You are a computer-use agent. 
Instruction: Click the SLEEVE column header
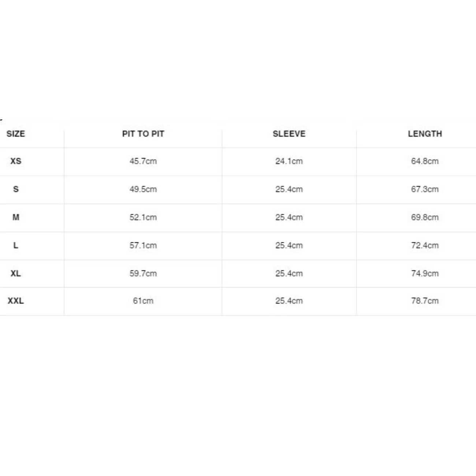[289, 134]
